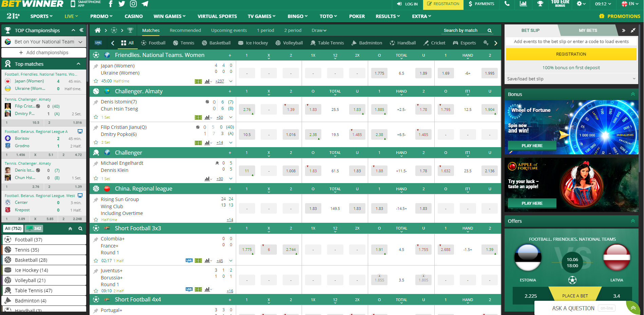Image resolution: width=644 pixels, height=315 pixels.
Task: Open Apple of Fortune banner
Action: pos(571,185)
